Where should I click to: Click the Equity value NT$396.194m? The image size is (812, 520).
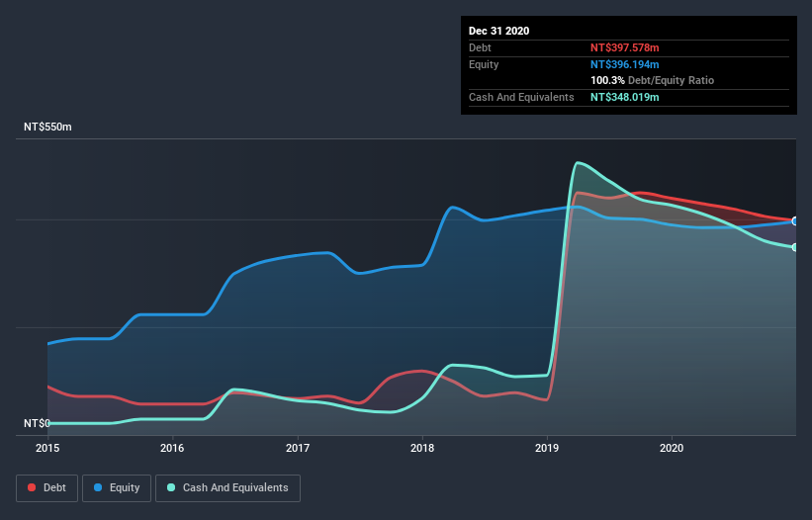pyautogui.click(x=624, y=64)
